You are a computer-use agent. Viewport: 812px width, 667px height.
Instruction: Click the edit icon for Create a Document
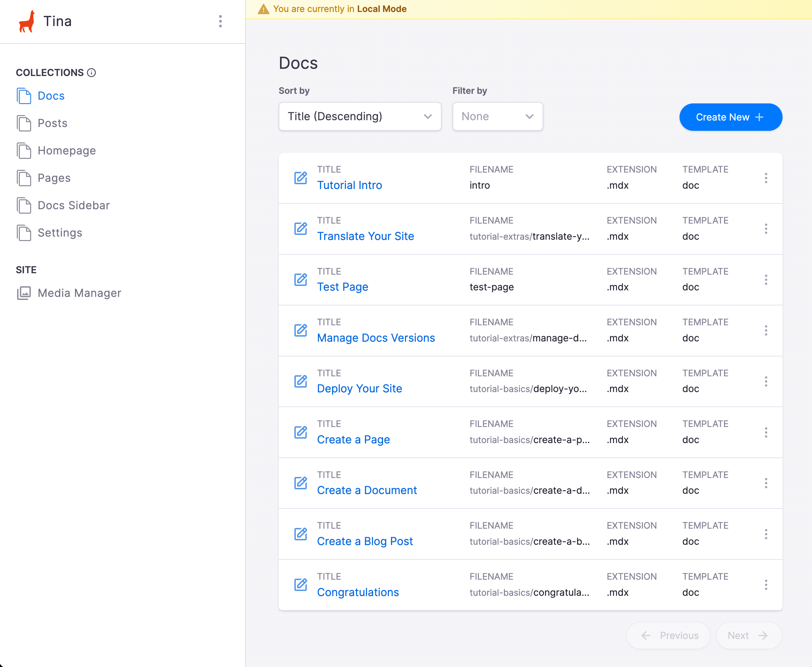coord(300,483)
